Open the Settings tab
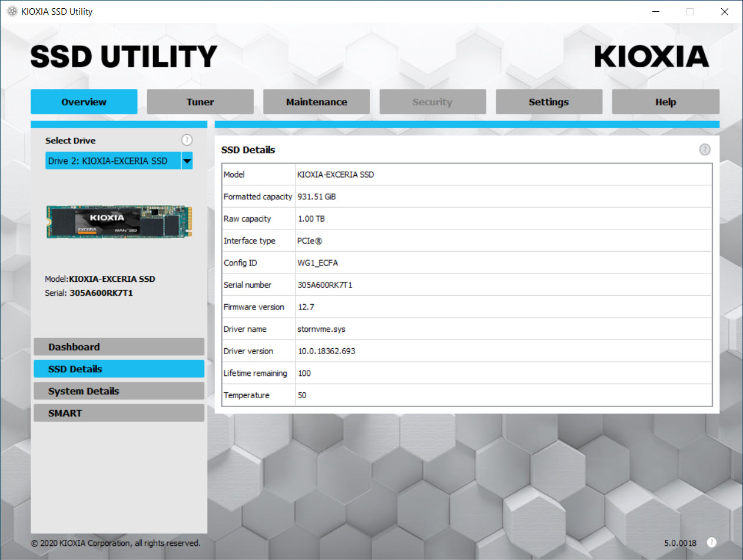Viewport: 743px width, 560px height. (549, 102)
